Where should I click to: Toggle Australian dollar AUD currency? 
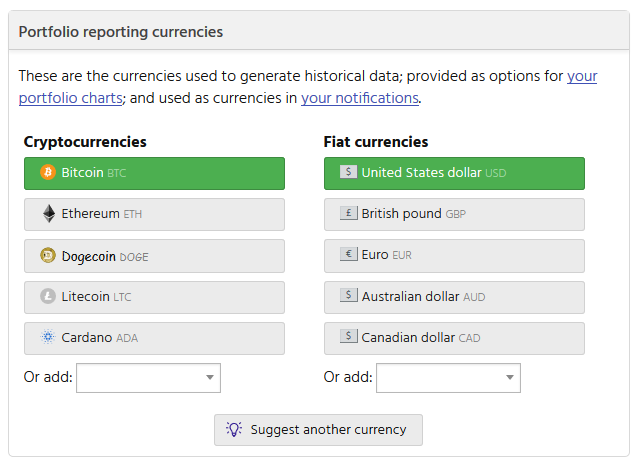coord(454,297)
